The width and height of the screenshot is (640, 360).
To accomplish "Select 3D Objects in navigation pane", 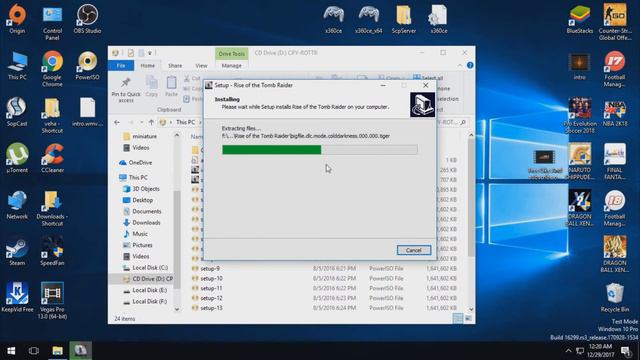I will pos(141,189).
